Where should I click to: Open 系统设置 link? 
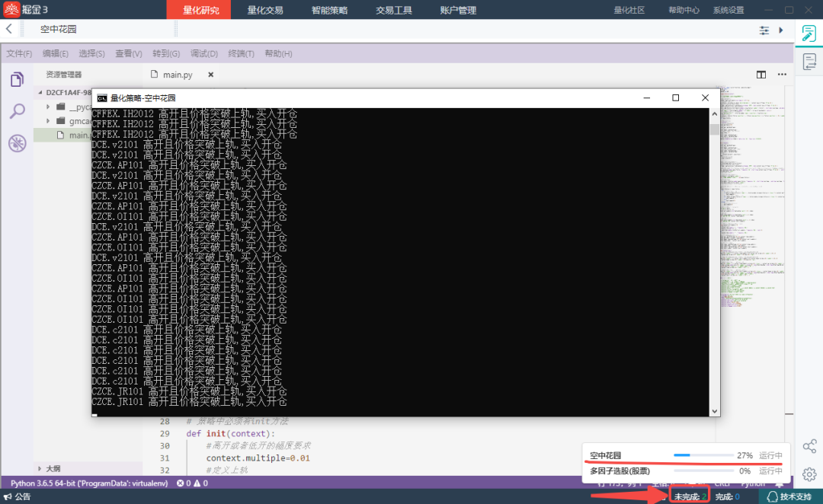(728, 10)
